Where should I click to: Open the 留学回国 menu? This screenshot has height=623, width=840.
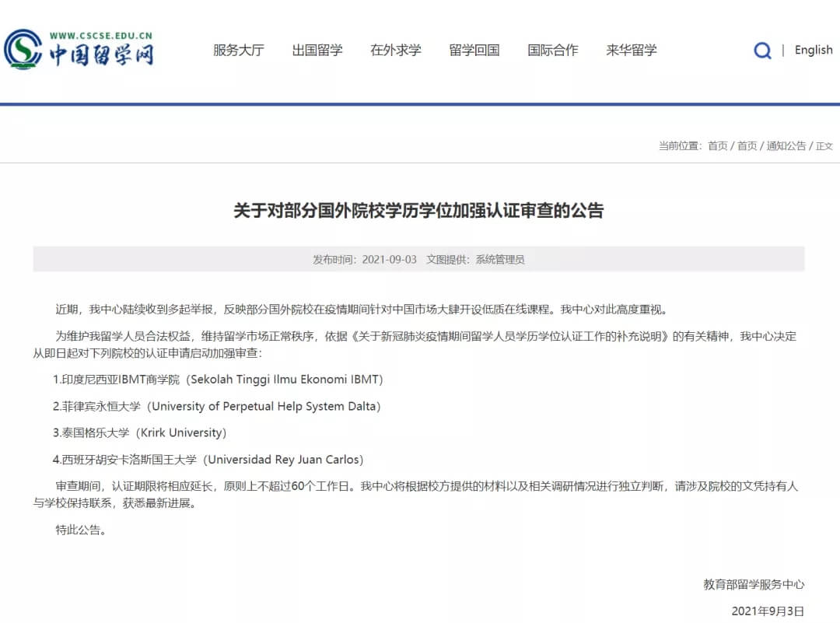[474, 50]
